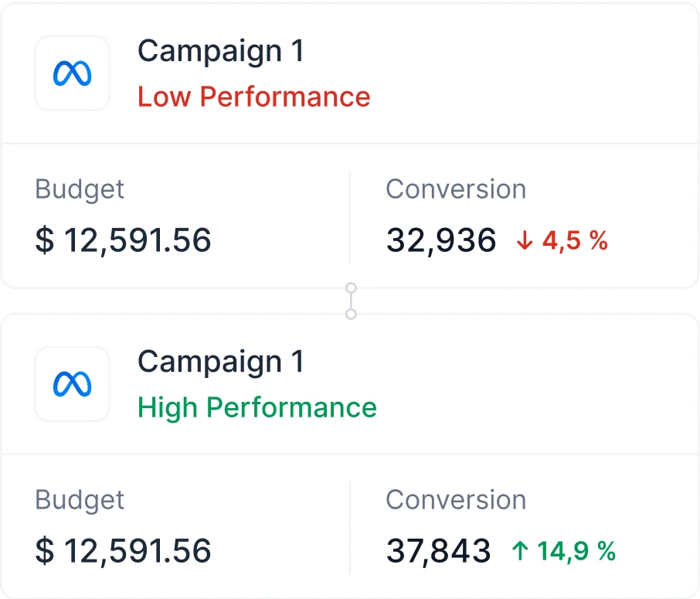The height and width of the screenshot is (599, 700).
Task: Select the 32,936 conversion value
Action: coord(441,241)
